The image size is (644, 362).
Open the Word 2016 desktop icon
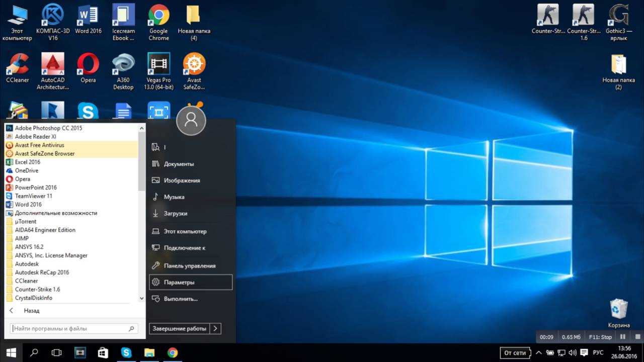(88, 19)
